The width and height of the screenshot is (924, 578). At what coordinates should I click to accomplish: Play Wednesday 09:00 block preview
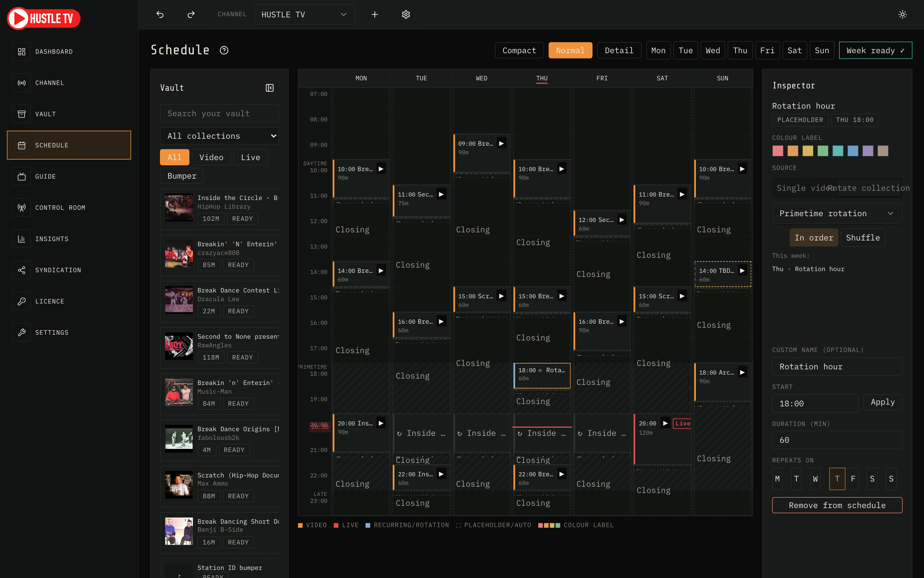(x=501, y=143)
